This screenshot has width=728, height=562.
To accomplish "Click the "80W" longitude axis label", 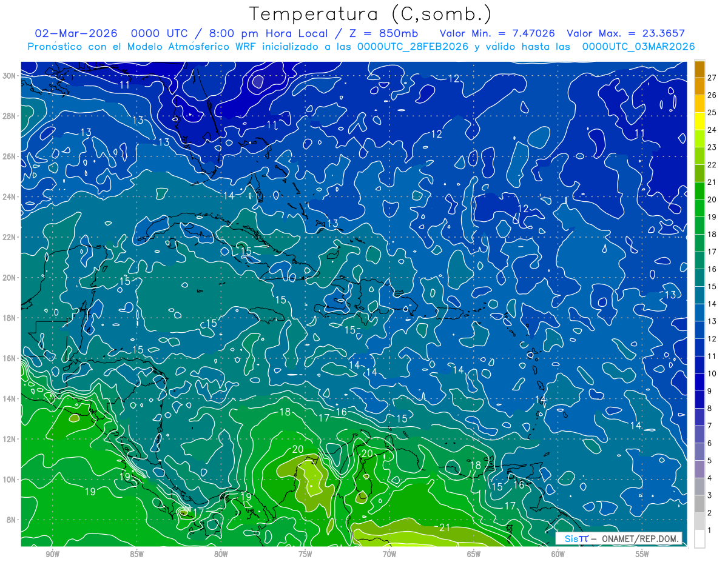I will coord(221,554).
